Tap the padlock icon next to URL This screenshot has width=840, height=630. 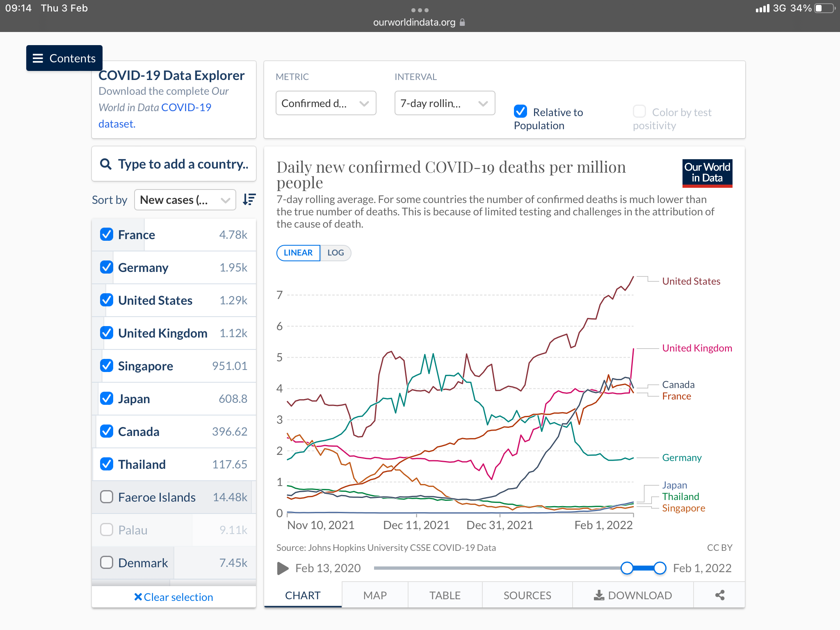tap(463, 22)
